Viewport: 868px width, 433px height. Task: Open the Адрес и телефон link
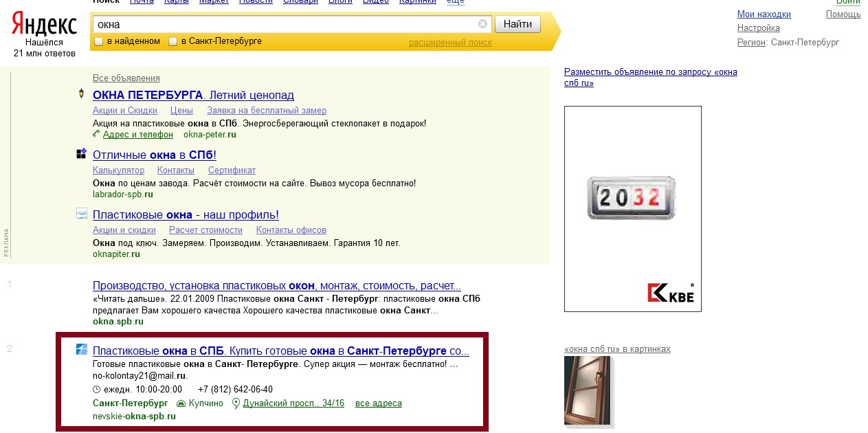[137, 135]
